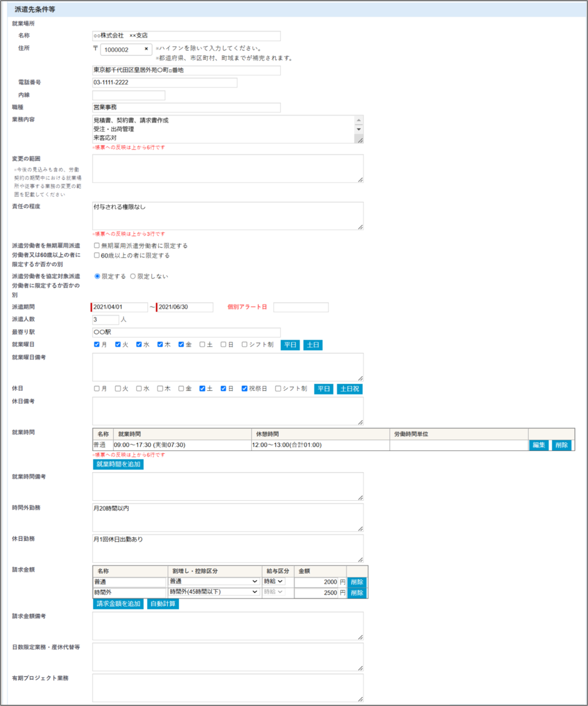This screenshot has width=588, height=706.
Task: Check 月 in the 休日 row
Action: pyautogui.click(x=97, y=388)
